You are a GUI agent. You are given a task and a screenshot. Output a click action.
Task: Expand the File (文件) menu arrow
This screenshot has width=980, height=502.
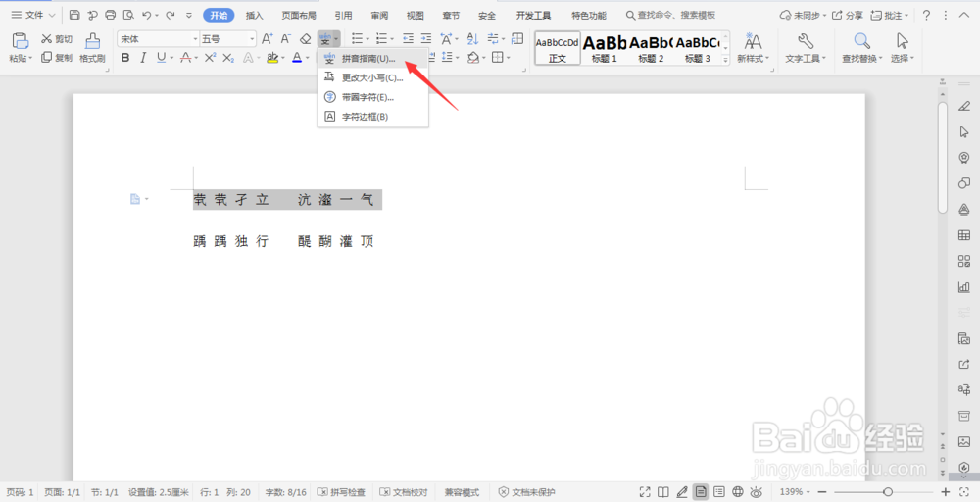pyautogui.click(x=51, y=15)
